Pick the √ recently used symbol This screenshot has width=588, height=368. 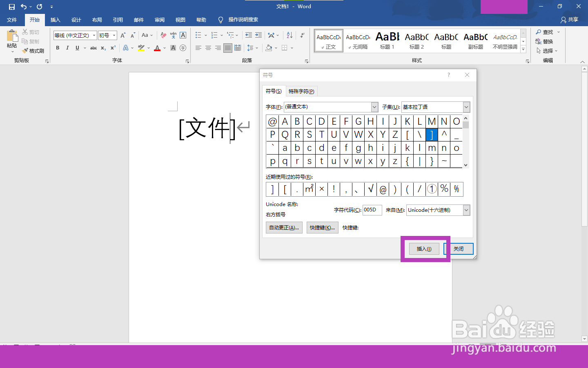(371, 189)
